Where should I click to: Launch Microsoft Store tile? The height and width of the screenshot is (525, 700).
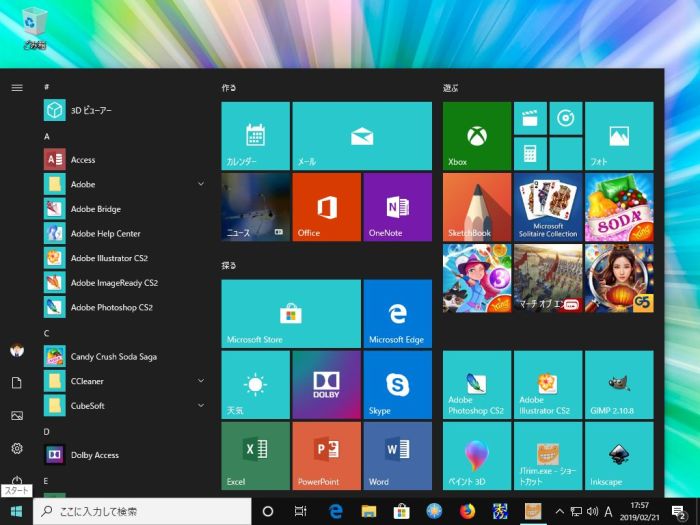pyautogui.click(x=290, y=314)
